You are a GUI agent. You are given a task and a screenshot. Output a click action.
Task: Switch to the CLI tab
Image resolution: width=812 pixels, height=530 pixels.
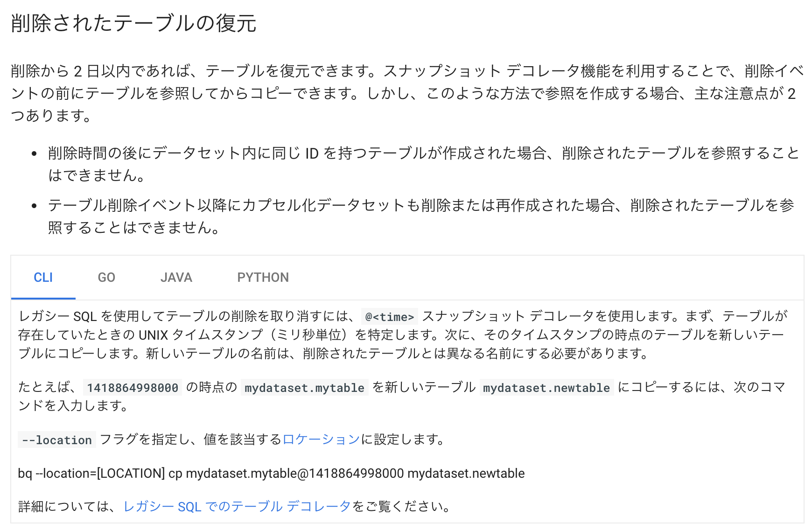tap(43, 278)
